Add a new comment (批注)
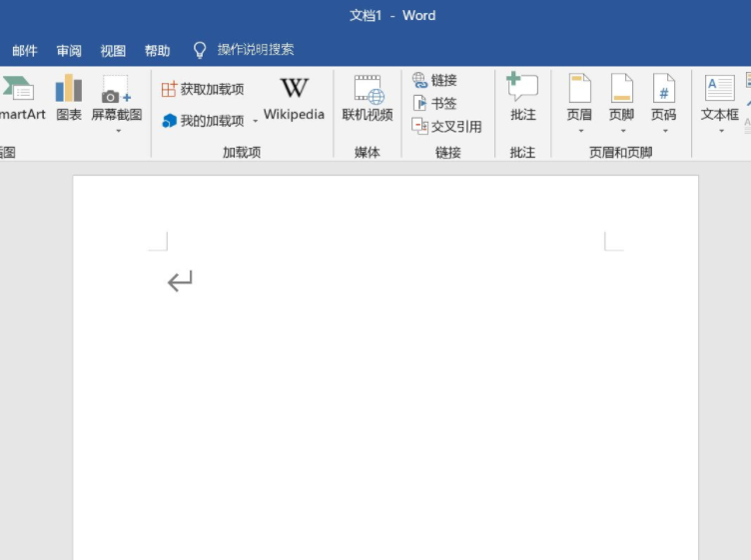Screen dimensions: 751x560 [x=522, y=98]
